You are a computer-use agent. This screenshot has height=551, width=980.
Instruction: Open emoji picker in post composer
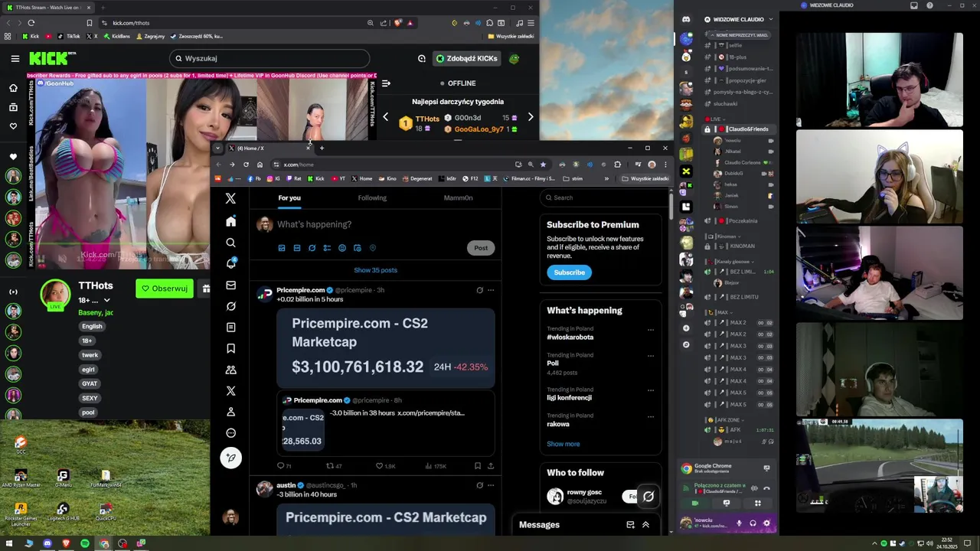tap(342, 248)
